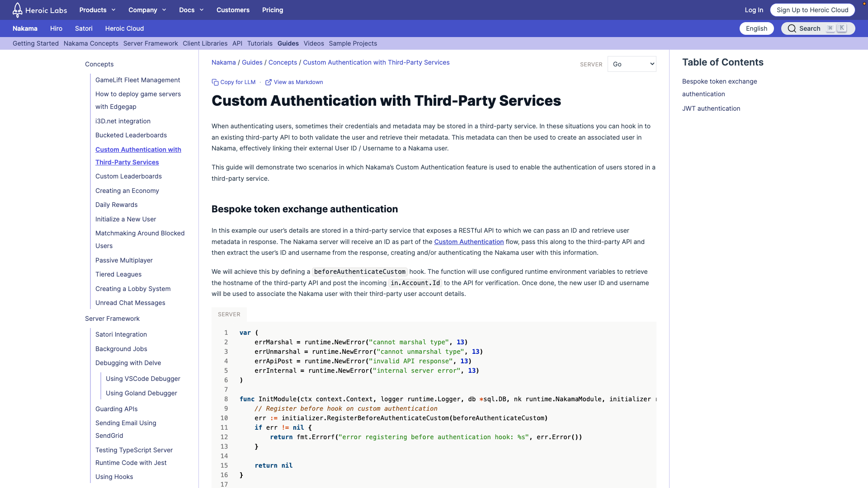The image size is (868, 488).
Task: Switch to the Satori product tab
Action: tap(84, 28)
